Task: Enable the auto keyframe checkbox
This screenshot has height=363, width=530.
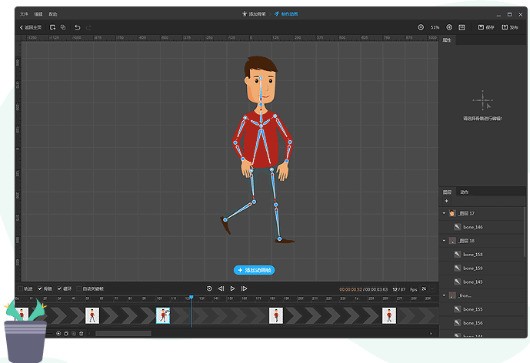Action: pyautogui.click(x=79, y=289)
